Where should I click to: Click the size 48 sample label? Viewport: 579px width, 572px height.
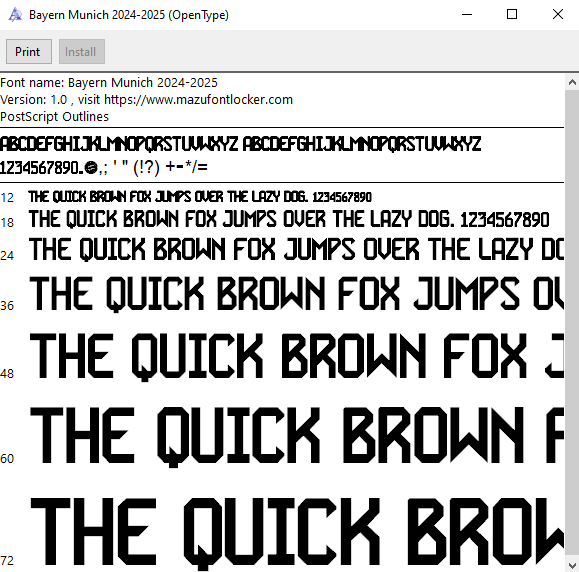(7, 374)
